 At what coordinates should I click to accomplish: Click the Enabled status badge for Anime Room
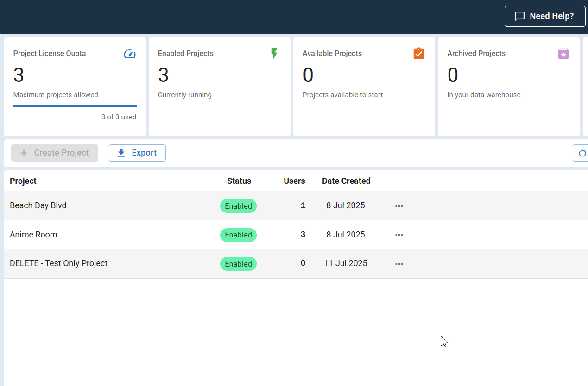pos(238,235)
